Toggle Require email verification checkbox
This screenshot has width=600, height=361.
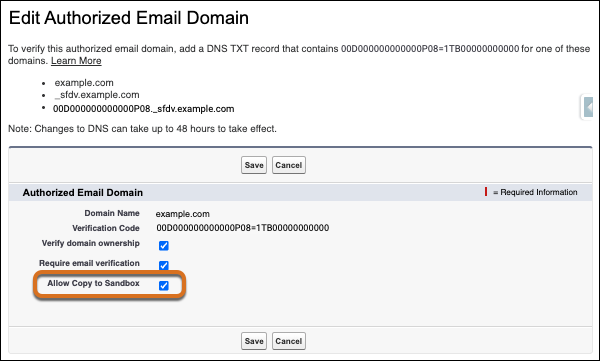164,265
